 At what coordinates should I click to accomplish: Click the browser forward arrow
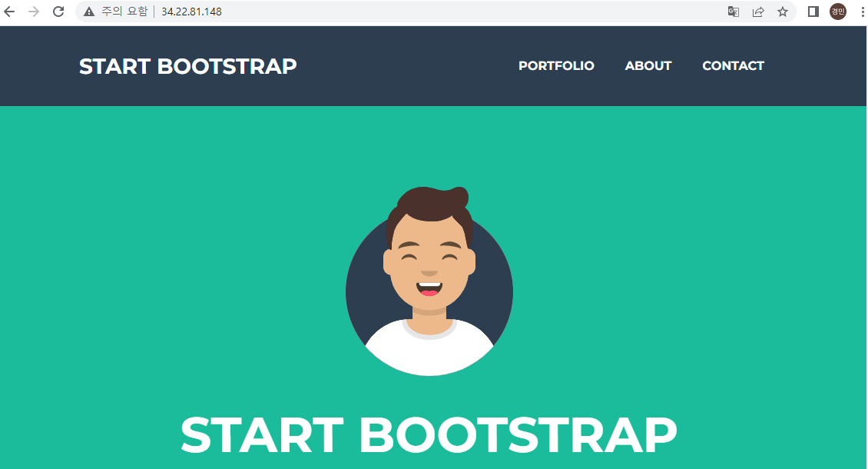tap(34, 11)
